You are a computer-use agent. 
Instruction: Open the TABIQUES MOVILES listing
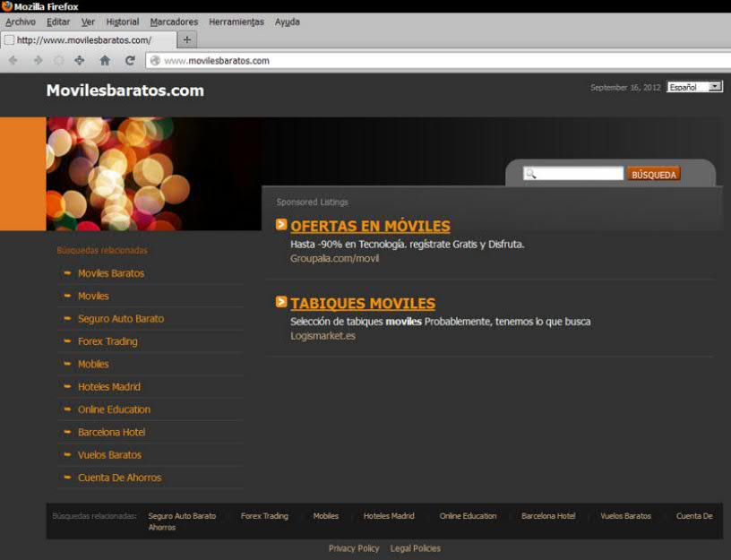coord(363,304)
